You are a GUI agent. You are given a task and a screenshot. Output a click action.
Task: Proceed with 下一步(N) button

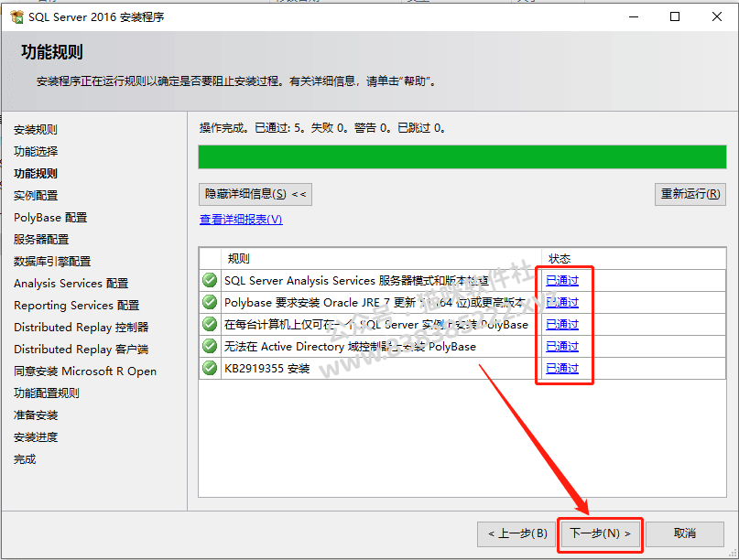click(x=600, y=533)
